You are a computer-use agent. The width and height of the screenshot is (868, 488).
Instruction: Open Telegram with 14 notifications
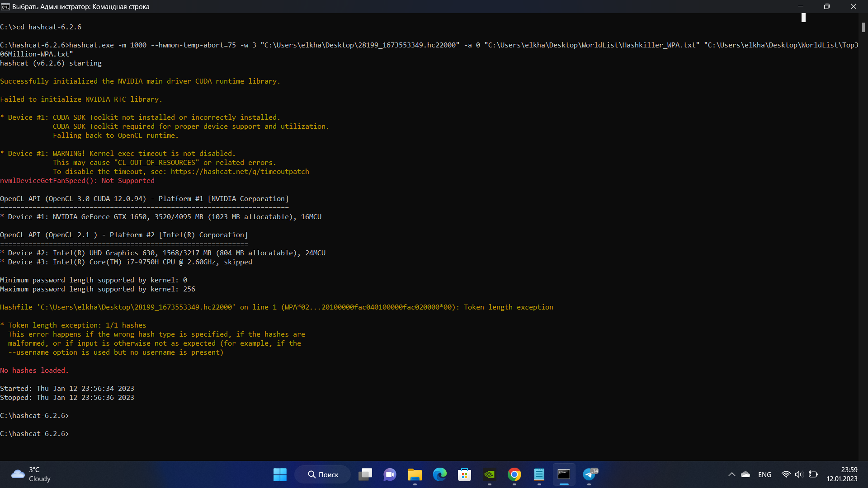pos(589,474)
